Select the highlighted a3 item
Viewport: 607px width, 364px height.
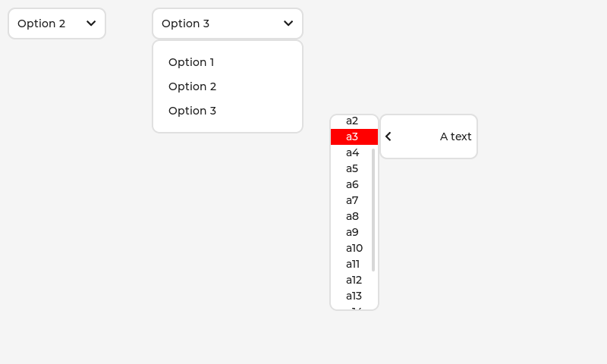(x=353, y=136)
